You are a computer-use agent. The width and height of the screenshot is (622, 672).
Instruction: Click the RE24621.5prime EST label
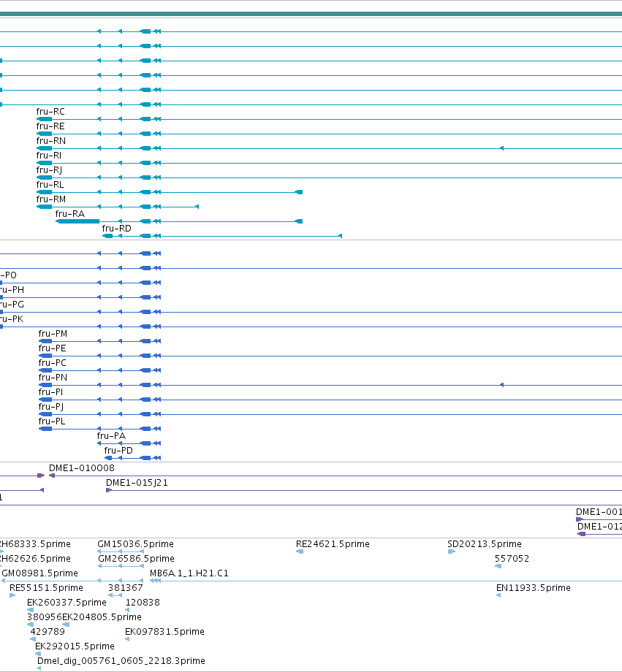[x=333, y=544]
